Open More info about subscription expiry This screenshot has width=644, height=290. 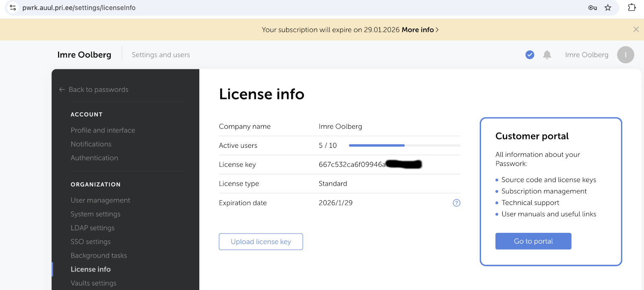(x=420, y=30)
